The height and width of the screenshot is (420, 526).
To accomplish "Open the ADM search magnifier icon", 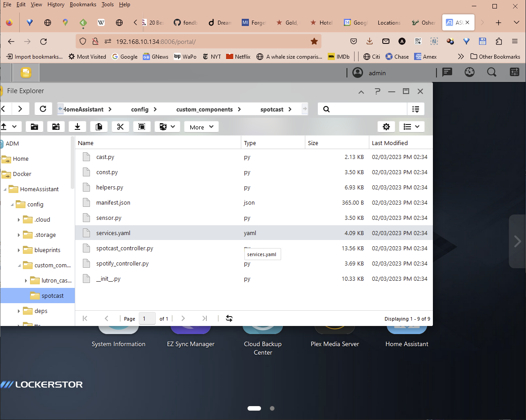I will pos(492,72).
